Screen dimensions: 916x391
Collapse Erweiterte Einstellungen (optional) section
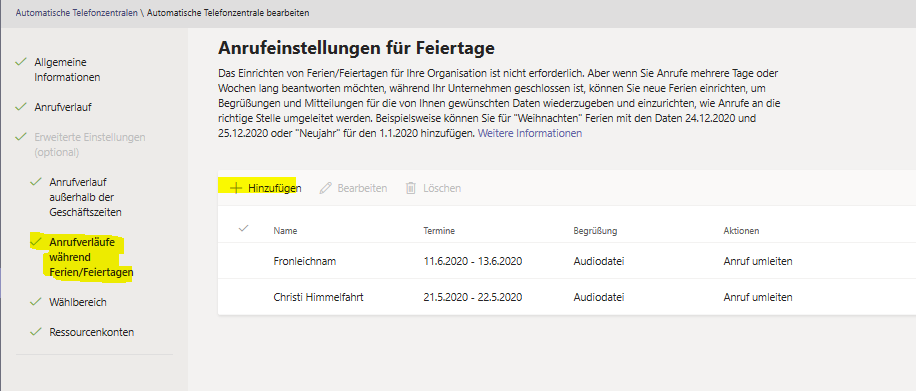(x=89, y=144)
